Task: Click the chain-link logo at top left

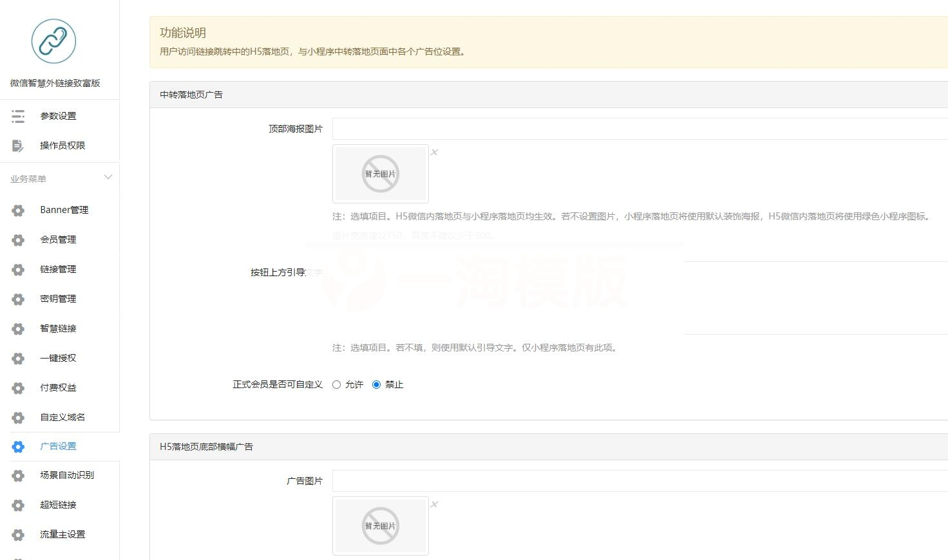Action: tap(53, 41)
